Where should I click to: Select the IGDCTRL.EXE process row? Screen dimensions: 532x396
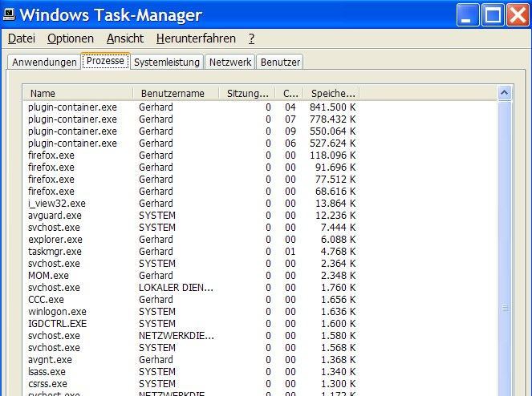point(192,324)
